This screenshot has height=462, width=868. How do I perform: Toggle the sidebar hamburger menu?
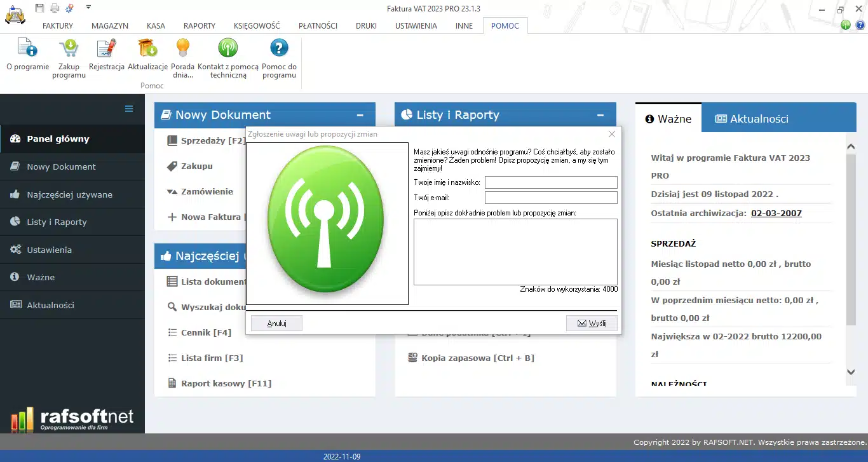click(x=129, y=109)
